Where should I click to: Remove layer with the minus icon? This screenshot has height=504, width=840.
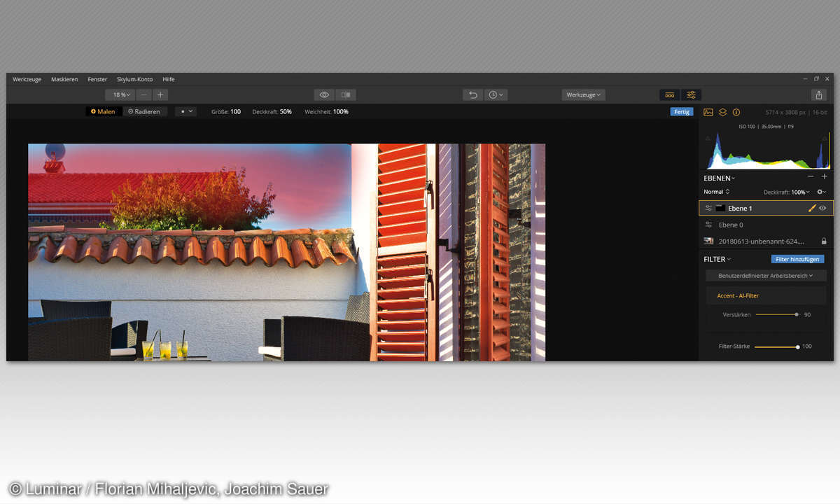point(811,177)
